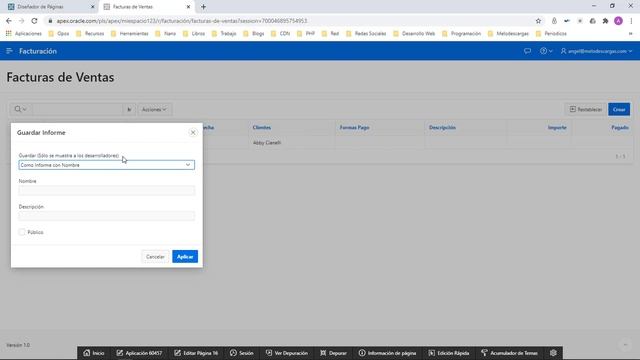
Task: Open the Chrome profile avatar
Action: pyautogui.click(x=618, y=21)
